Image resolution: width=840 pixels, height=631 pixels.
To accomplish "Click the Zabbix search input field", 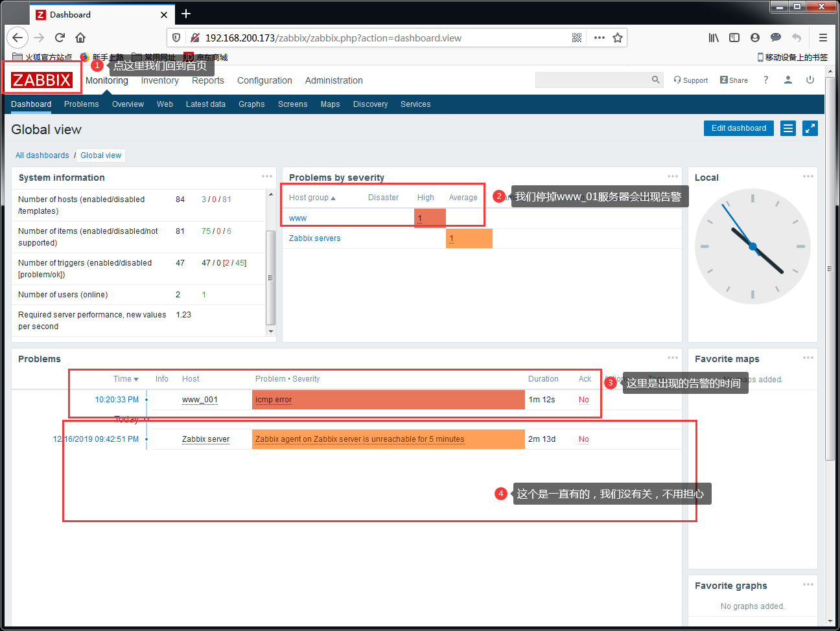I will pos(593,80).
